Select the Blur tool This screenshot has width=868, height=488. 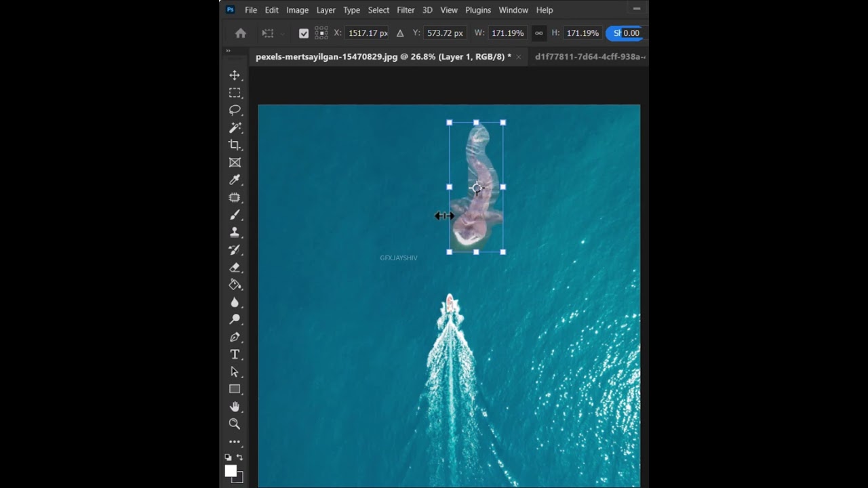point(235,302)
